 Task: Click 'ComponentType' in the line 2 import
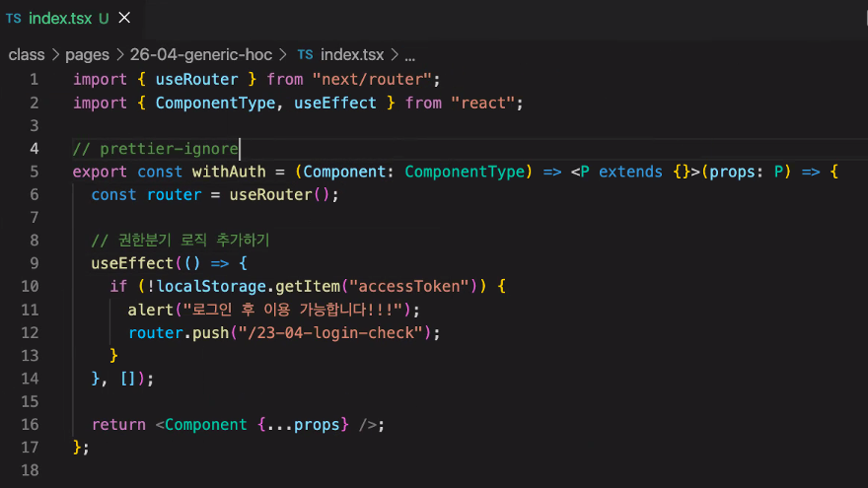click(x=215, y=103)
